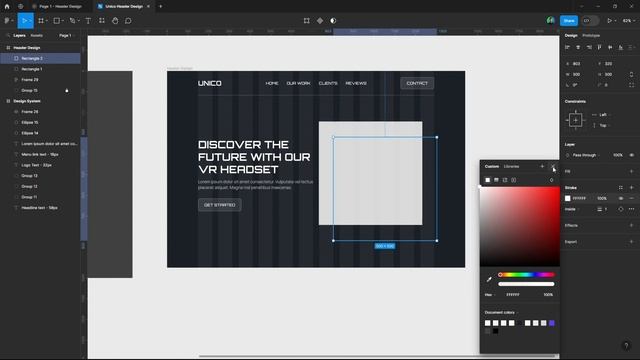Add a fill with plus button
The image size is (640, 360).
point(631,171)
